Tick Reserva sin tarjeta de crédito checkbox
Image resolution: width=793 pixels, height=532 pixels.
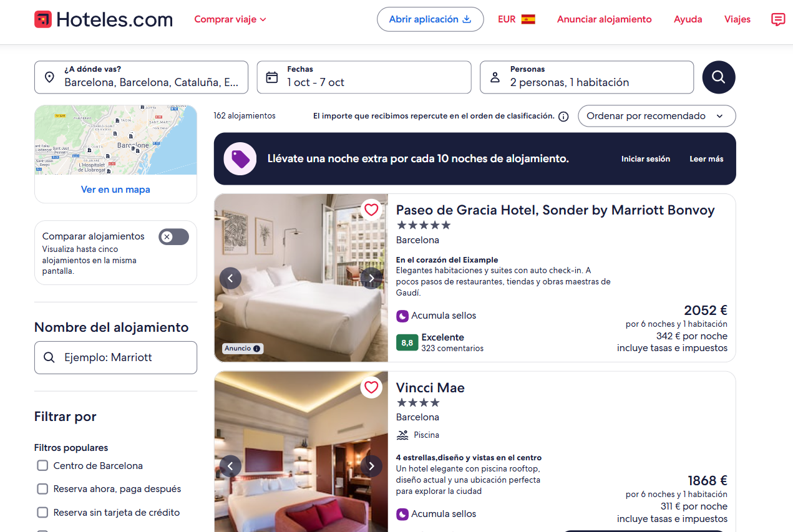42,513
